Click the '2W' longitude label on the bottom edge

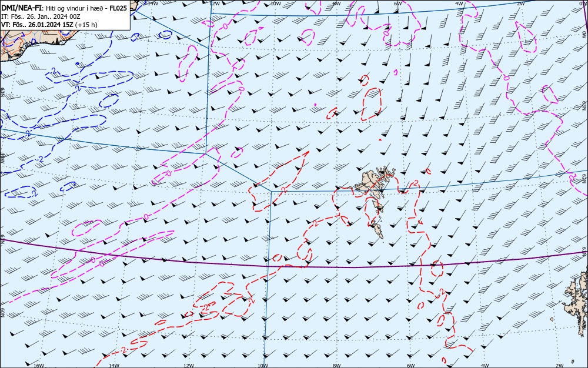click(x=560, y=366)
